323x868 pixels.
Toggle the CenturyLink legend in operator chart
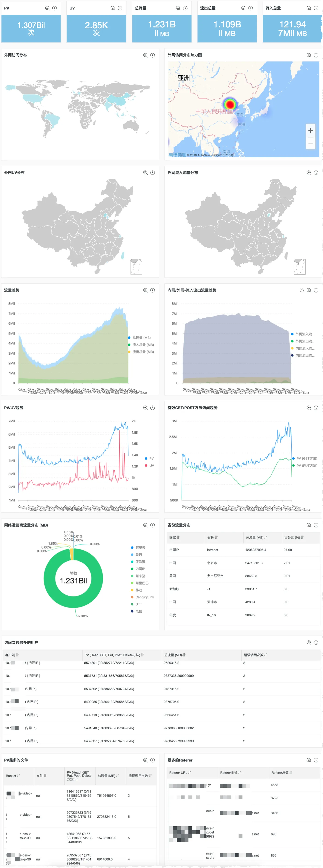tap(142, 597)
